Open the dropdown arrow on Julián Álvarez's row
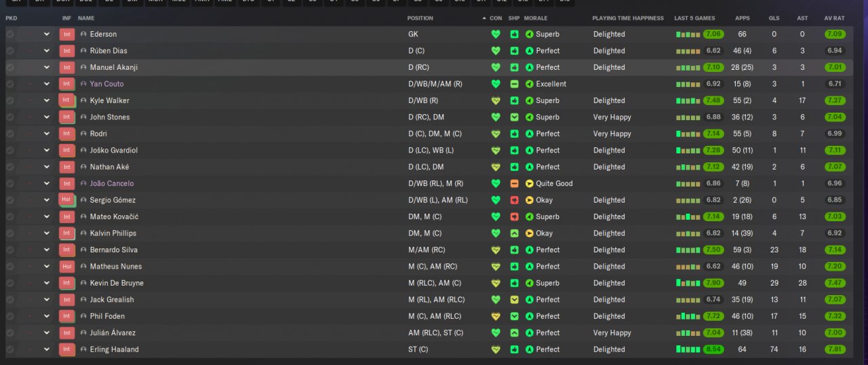868x365 pixels. (47, 332)
